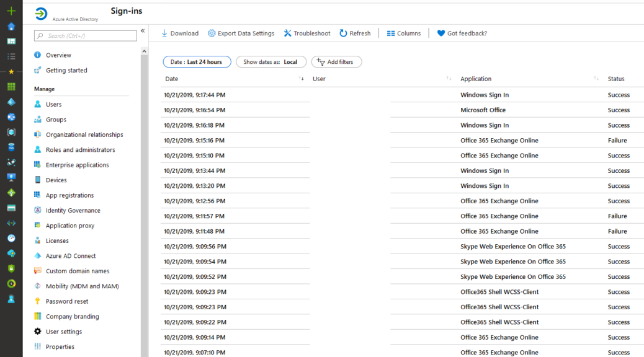Open the Columns chooser

[x=404, y=33]
